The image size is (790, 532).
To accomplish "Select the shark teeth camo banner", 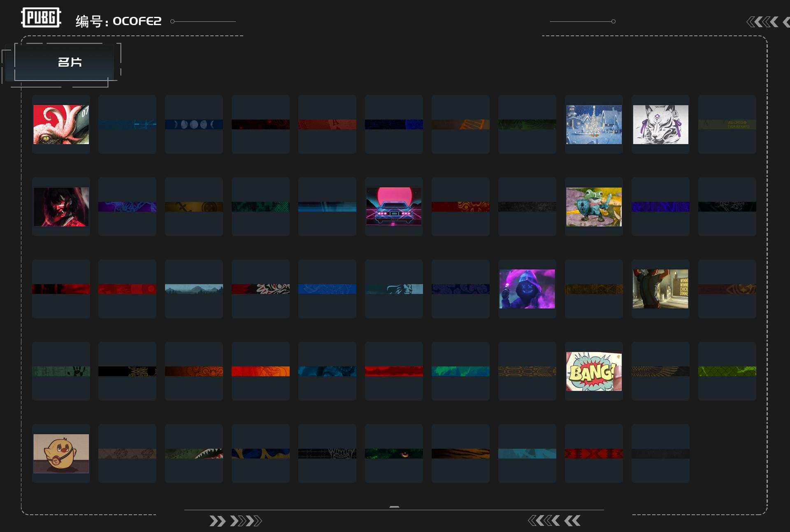I will [x=194, y=453].
